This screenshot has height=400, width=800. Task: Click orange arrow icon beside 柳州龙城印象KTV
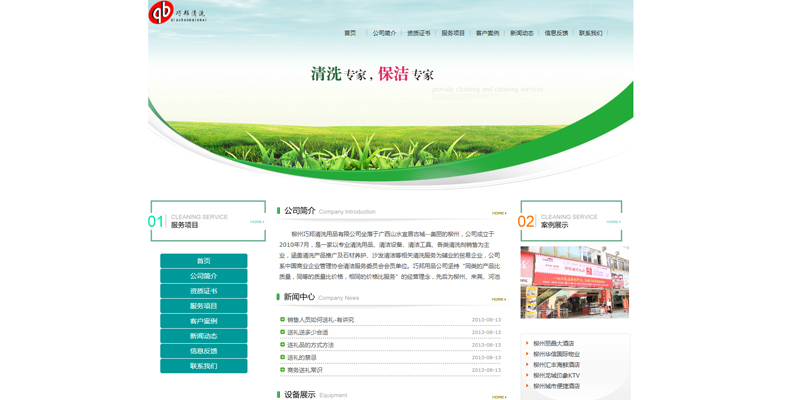[x=527, y=375]
